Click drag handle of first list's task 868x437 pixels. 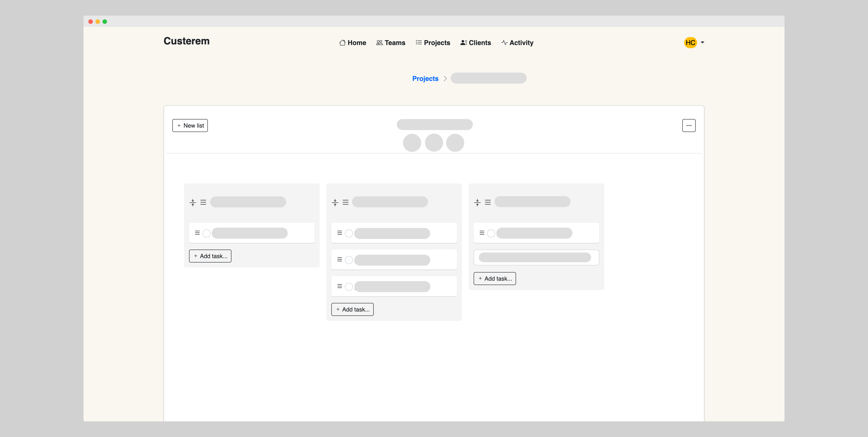click(197, 233)
